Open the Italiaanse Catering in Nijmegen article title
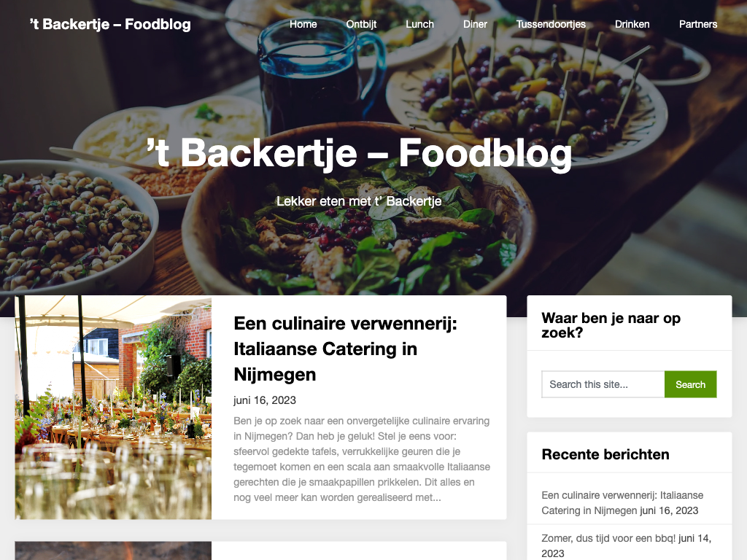 click(345, 349)
